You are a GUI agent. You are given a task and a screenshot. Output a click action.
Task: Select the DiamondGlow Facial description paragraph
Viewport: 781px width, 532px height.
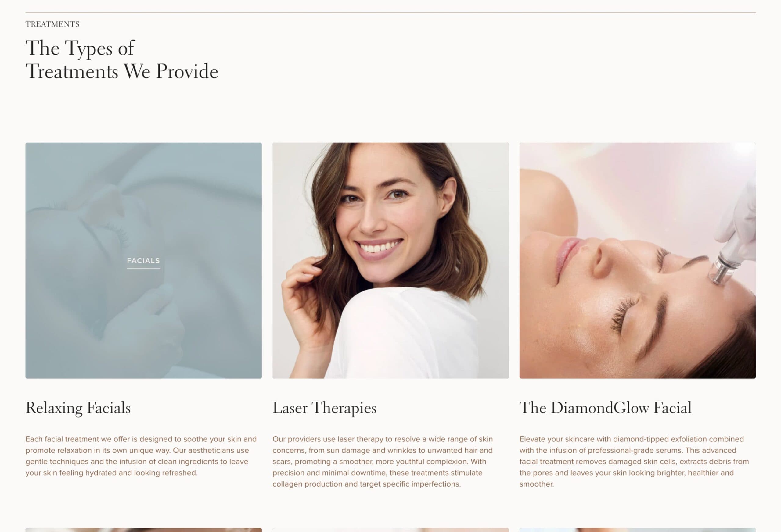[x=634, y=462]
